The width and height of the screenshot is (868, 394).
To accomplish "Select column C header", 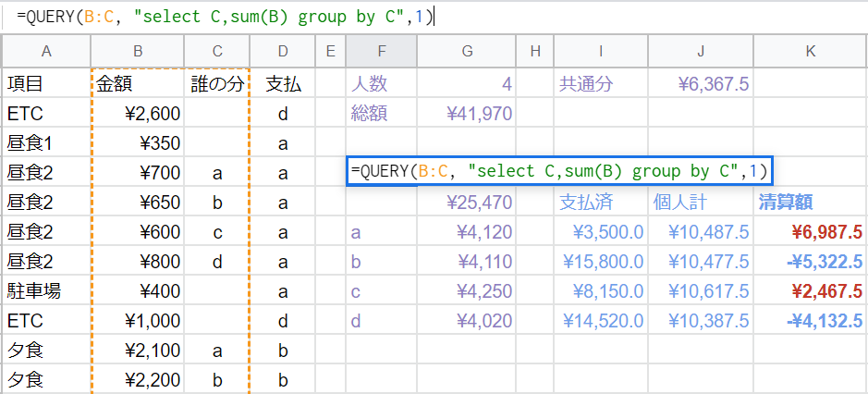I will (217, 52).
